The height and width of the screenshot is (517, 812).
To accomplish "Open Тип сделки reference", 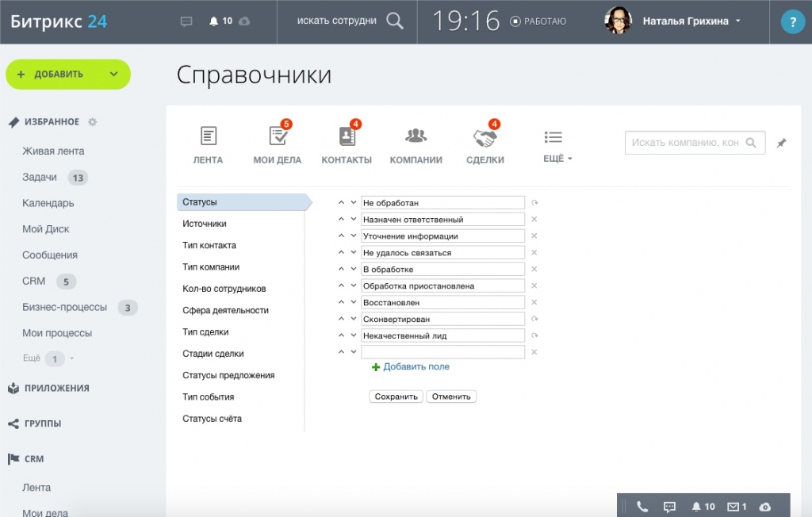I will (205, 332).
